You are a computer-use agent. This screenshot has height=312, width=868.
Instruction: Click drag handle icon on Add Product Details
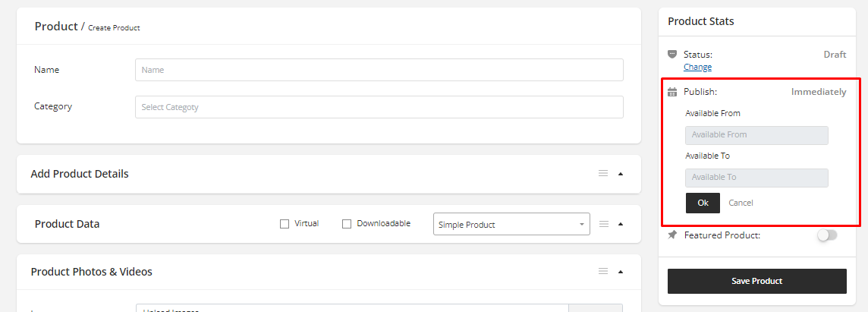603,174
